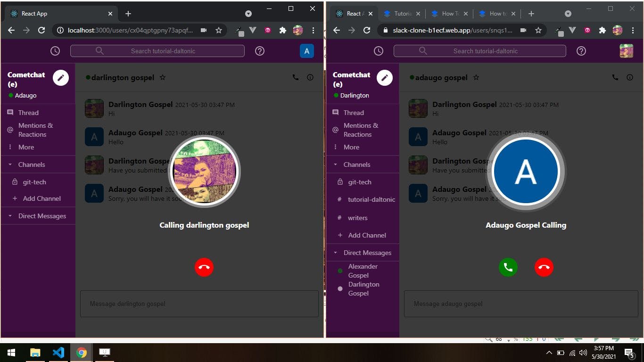The height and width of the screenshot is (362, 644).
Task: Start a voice call using the phone icon
Action: tap(296, 77)
